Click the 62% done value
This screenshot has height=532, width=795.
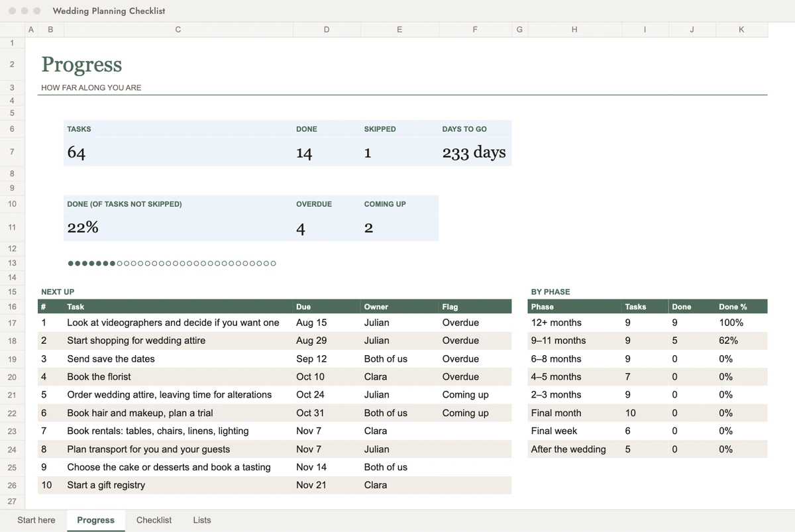pos(729,341)
